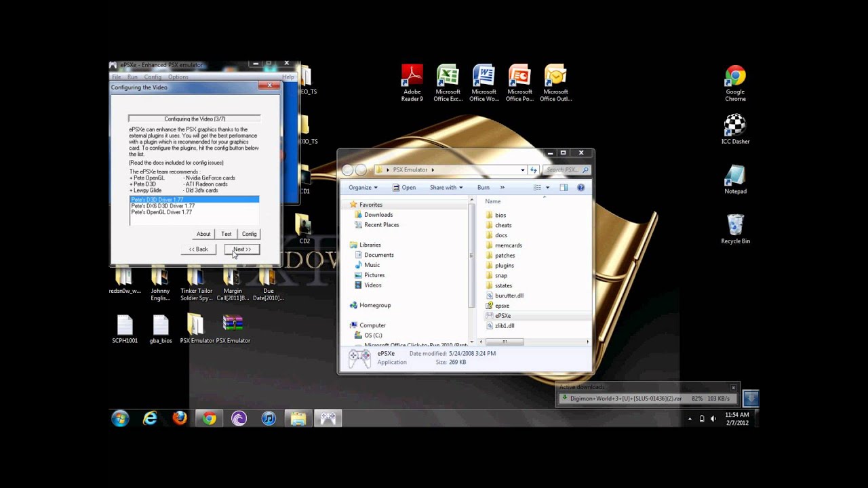
Task: Click volume speaker icon in system tray
Action: pos(713,419)
